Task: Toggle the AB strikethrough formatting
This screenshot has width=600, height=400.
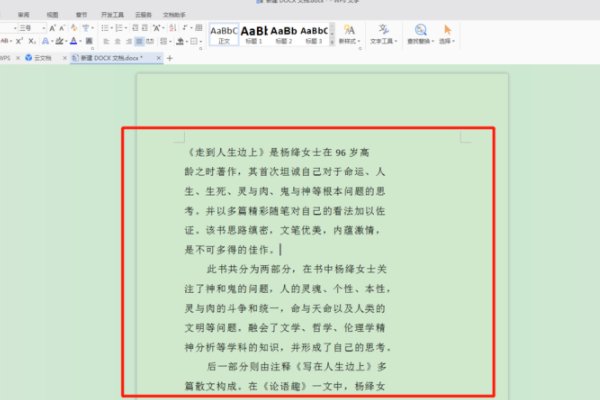Action: tap(5, 41)
